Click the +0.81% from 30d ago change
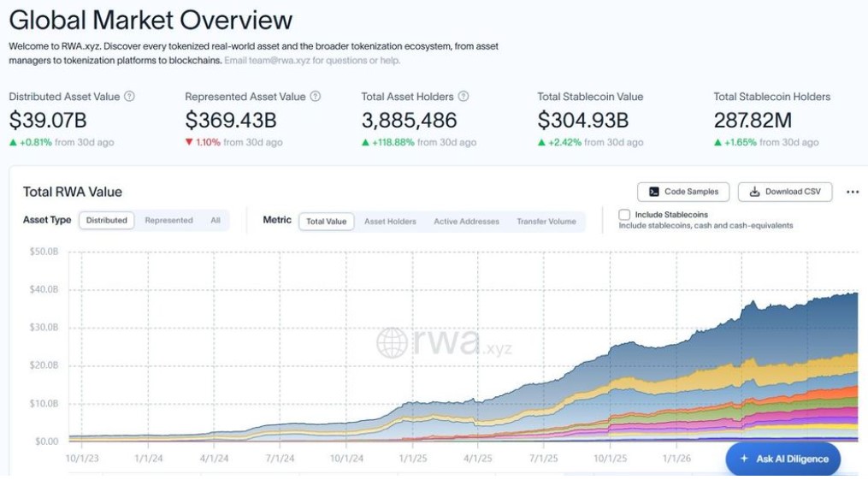Screen dimensions: 868x480 click(62, 142)
